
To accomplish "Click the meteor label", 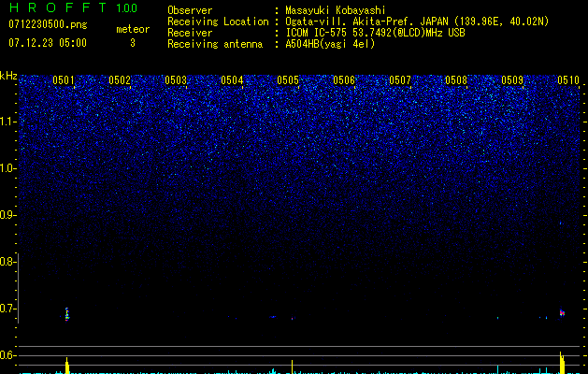I will coord(133,29).
